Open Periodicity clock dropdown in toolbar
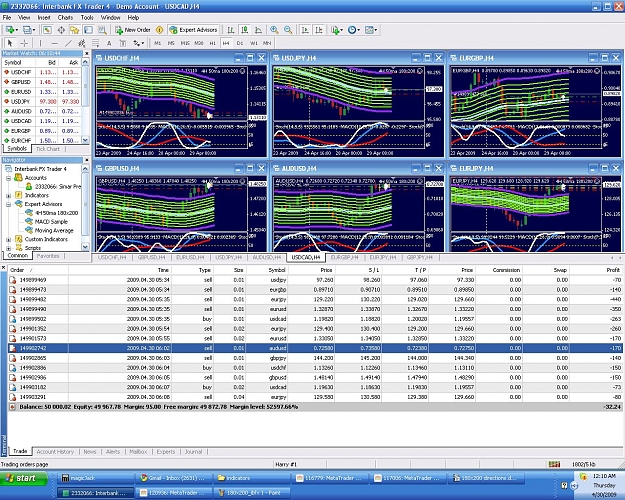 [x=354, y=30]
